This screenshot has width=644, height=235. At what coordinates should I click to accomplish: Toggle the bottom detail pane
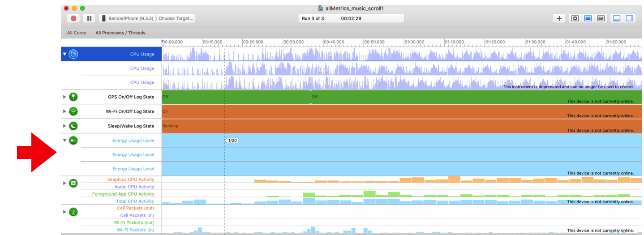[x=617, y=18]
